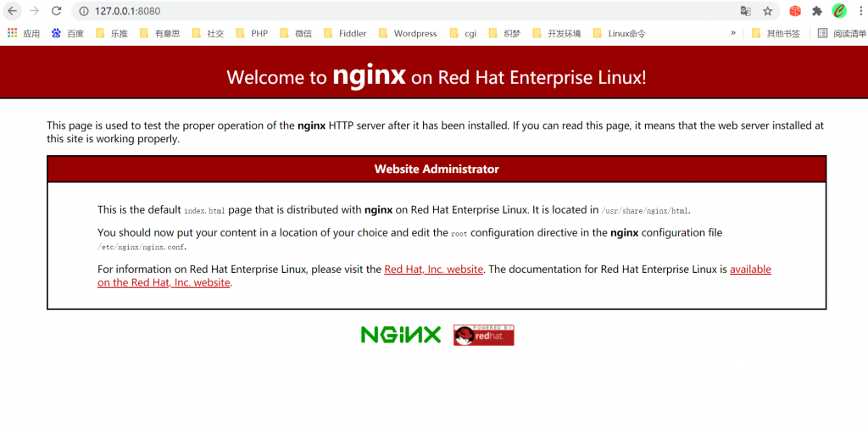This screenshot has width=868, height=428.
Task: Click the Powered by Red Hat logo
Action: click(484, 335)
